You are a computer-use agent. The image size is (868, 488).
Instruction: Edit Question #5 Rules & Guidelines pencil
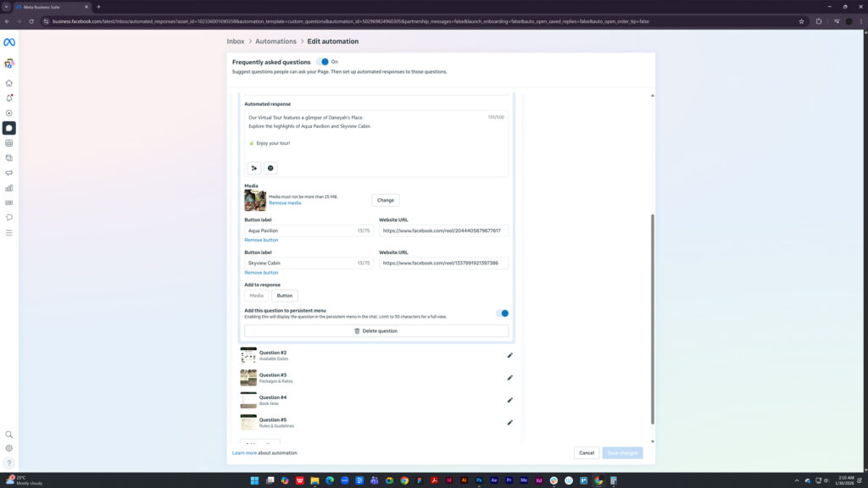(x=509, y=422)
